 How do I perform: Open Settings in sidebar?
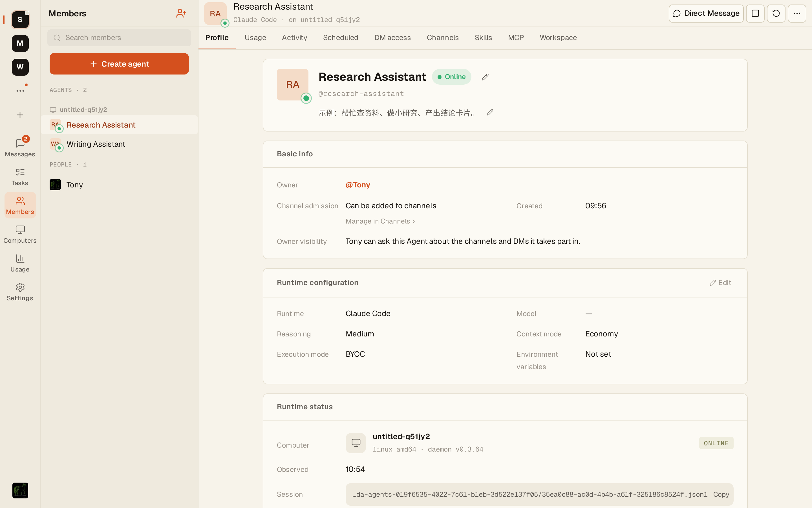coord(20,292)
